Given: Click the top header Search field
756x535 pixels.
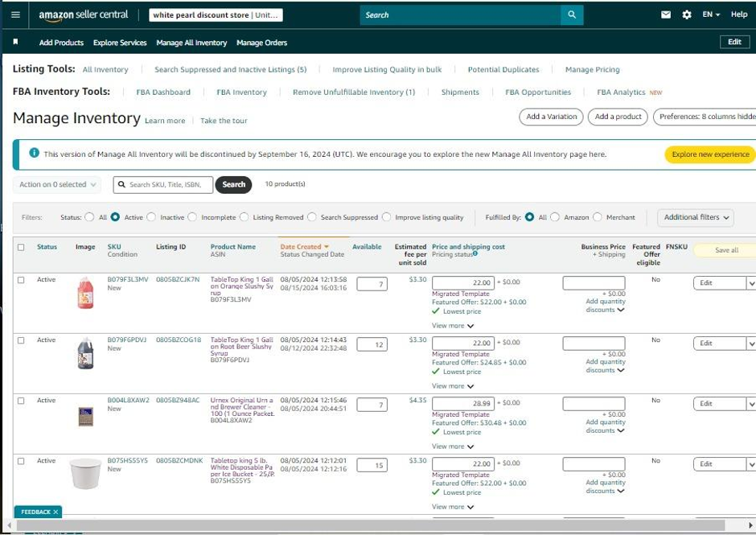Looking at the screenshot, I should tap(461, 15).
